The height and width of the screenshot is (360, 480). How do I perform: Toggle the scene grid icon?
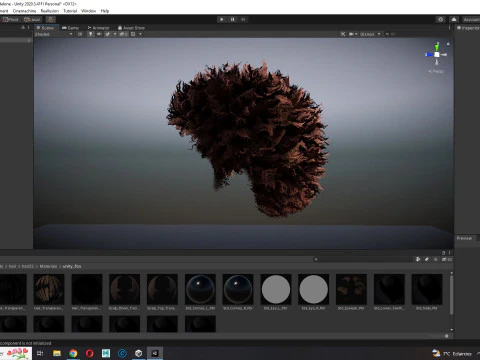tap(133, 34)
